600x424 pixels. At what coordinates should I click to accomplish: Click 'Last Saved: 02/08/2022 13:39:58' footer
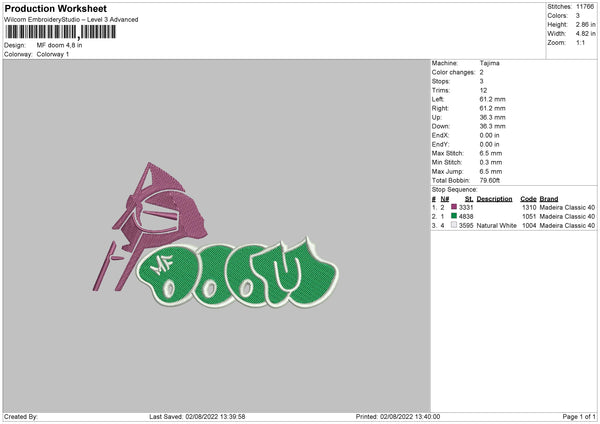pyautogui.click(x=197, y=417)
